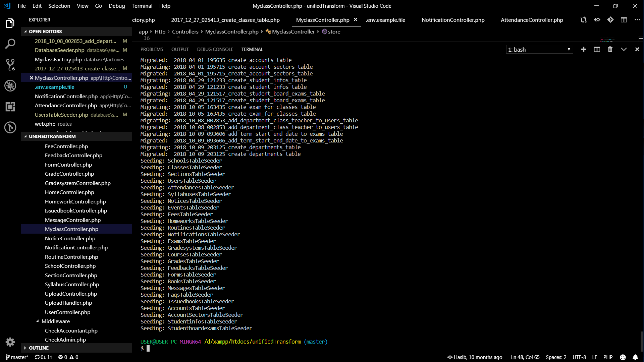This screenshot has height=362, width=644.
Task: Select MessageController.php in the explorer
Action: click(72, 220)
